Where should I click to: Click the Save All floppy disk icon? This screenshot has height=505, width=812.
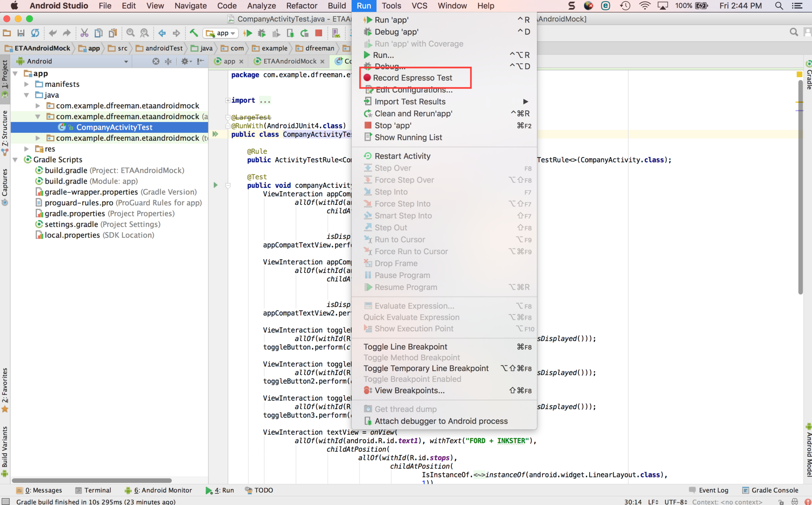(21, 33)
